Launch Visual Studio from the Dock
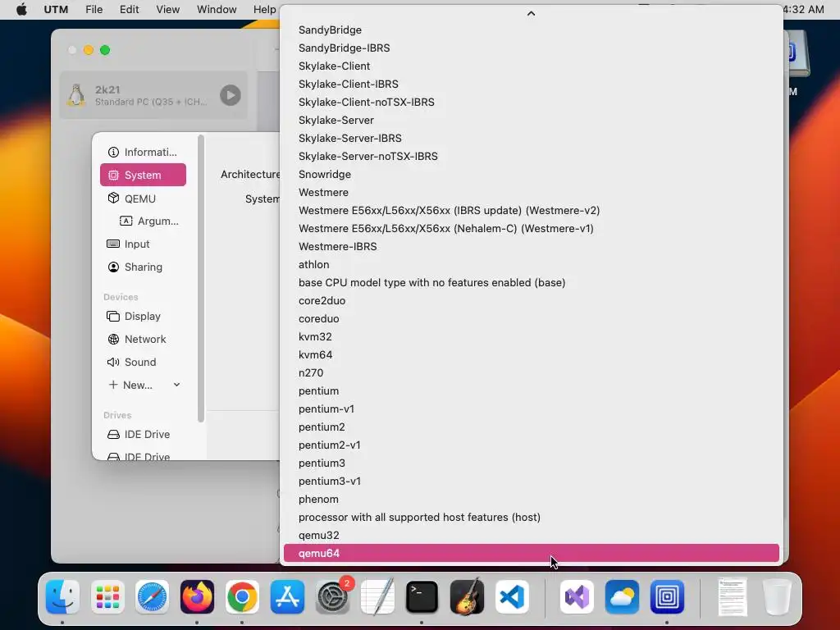This screenshot has height=630, width=840. (577, 597)
